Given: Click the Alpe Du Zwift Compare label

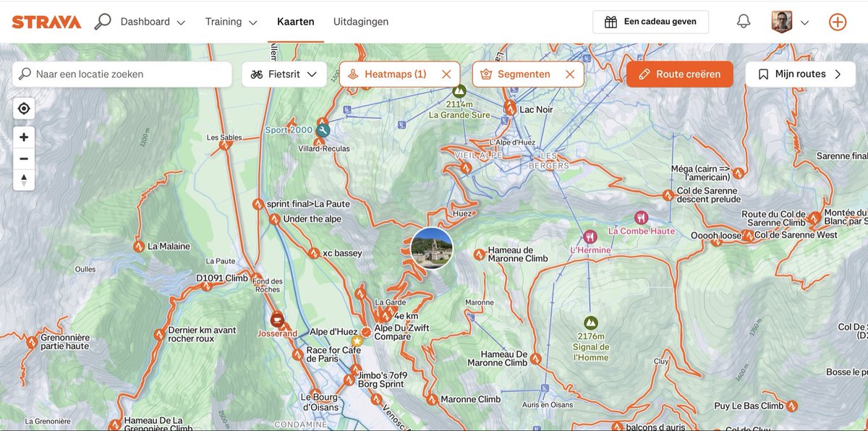Looking at the screenshot, I should tap(402, 332).
